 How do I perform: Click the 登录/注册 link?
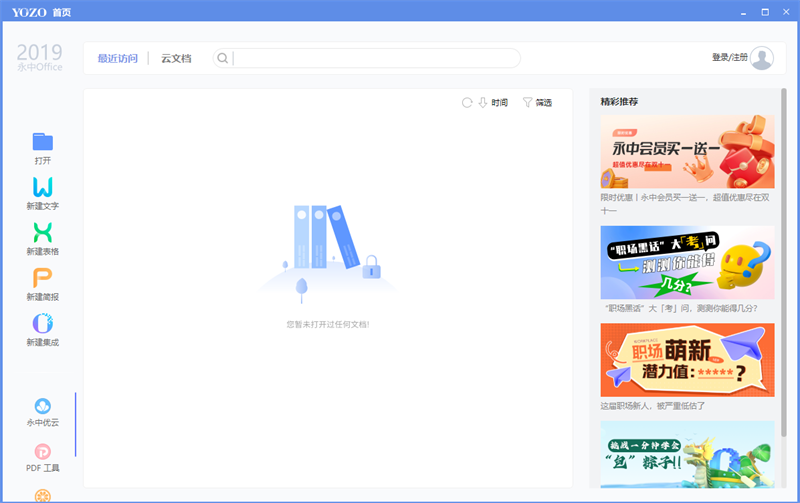[729, 58]
